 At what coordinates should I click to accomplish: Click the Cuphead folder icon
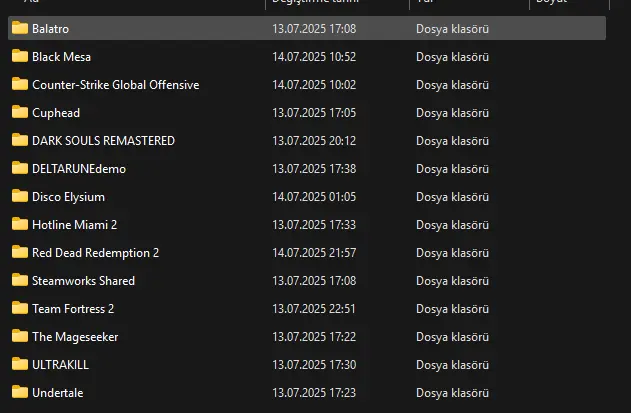pos(20,112)
